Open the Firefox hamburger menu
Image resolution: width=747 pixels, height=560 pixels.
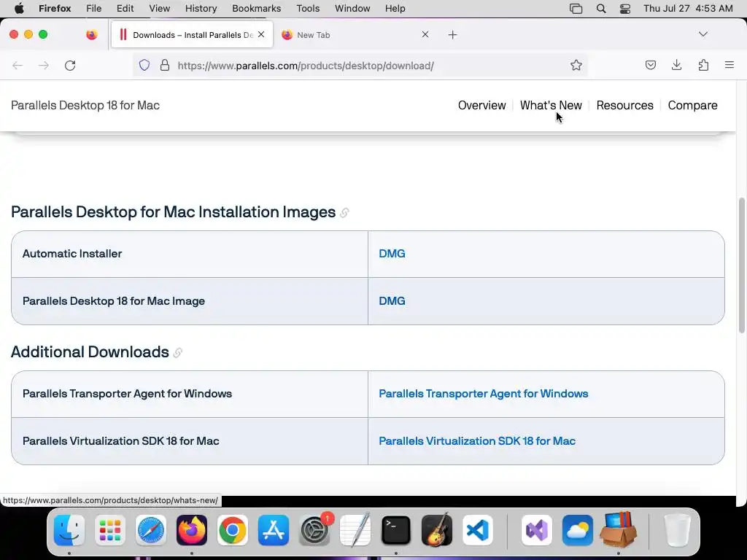click(729, 65)
